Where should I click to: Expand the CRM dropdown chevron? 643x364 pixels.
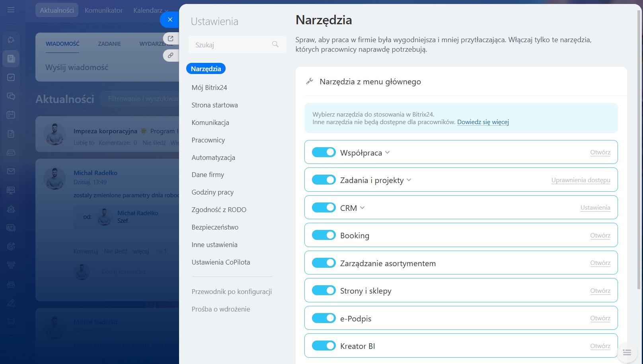coord(362,208)
